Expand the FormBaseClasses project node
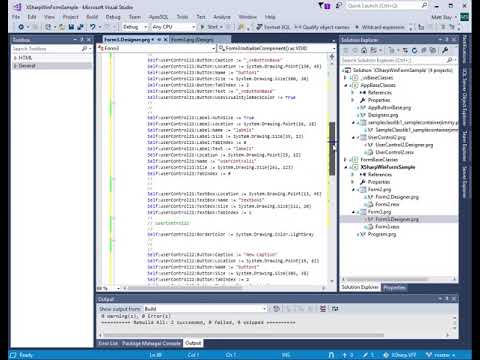This screenshot has width=480, height=360. coord(345,160)
